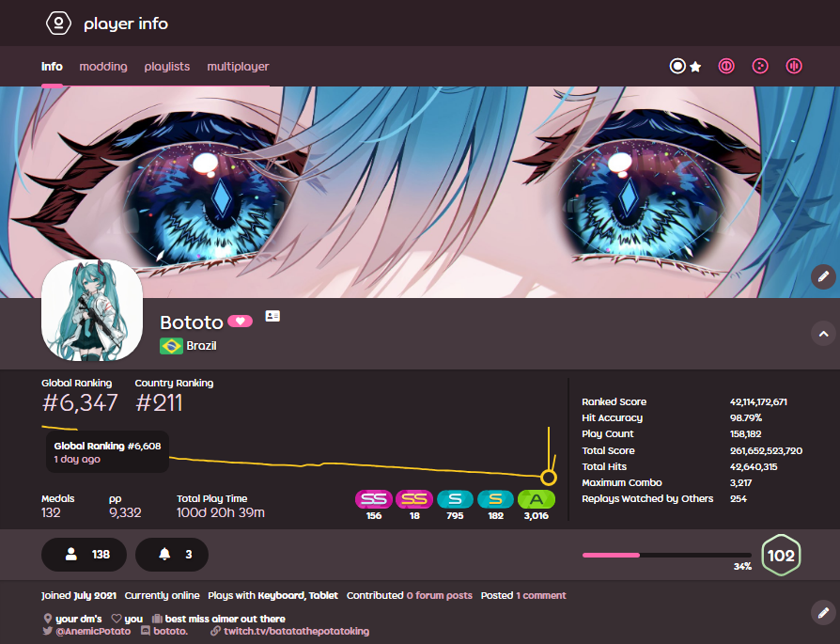This screenshot has height=644, width=840.
Task: Click the Joined July 2021 text
Action: [x=79, y=595]
